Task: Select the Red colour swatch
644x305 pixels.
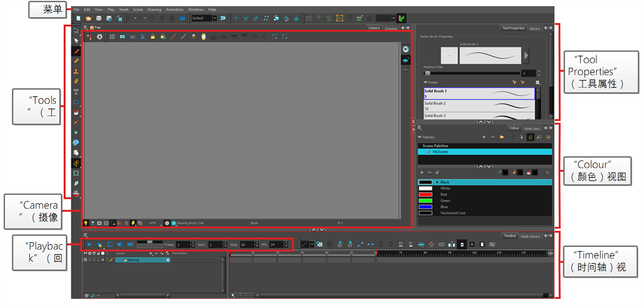Action: [x=425, y=195]
